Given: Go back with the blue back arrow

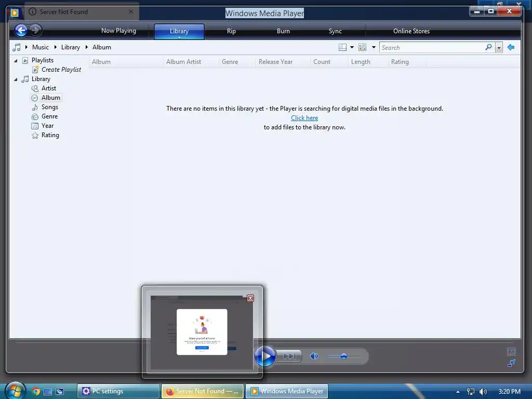Looking at the screenshot, I should click(21, 31).
